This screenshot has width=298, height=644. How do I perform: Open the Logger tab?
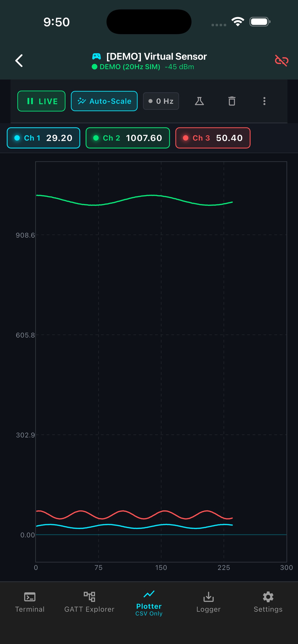208,603
